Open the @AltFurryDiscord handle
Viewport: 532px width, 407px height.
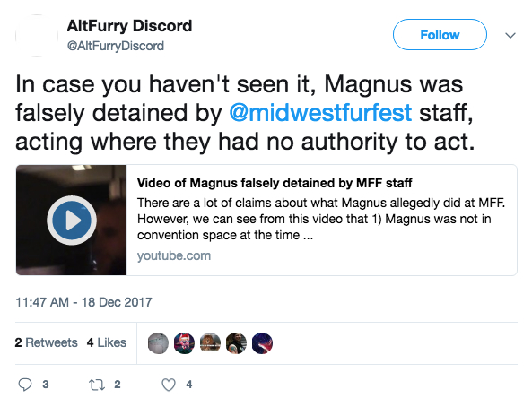(116, 46)
